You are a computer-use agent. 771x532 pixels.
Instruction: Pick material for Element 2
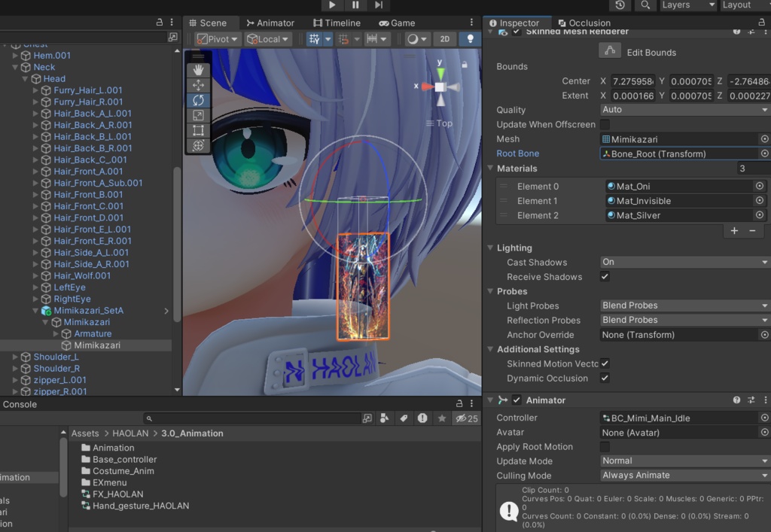(x=759, y=215)
